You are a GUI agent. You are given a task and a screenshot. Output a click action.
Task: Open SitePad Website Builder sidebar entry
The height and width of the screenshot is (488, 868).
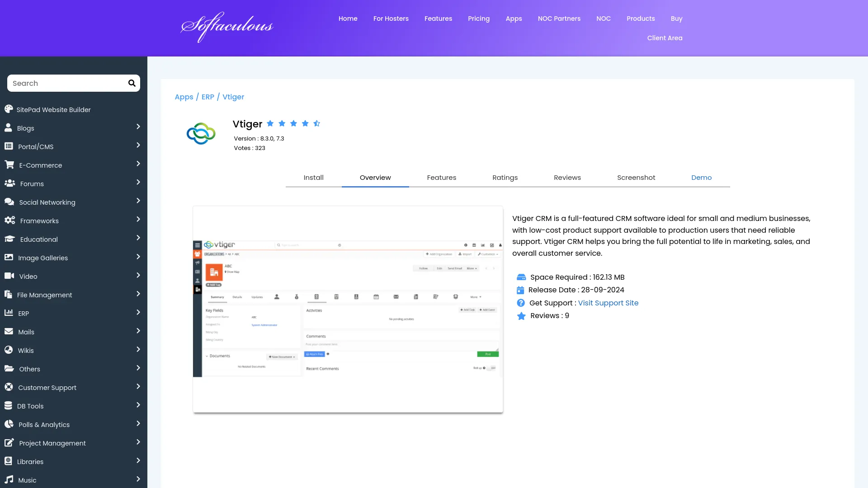tap(53, 109)
